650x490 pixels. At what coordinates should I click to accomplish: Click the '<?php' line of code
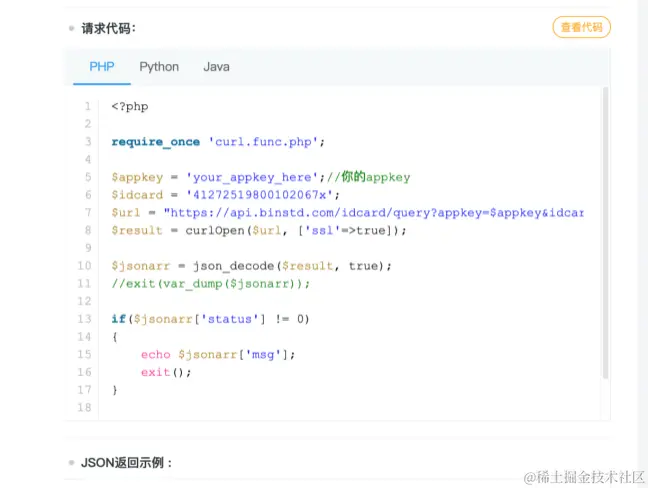[x=130, y=107]
